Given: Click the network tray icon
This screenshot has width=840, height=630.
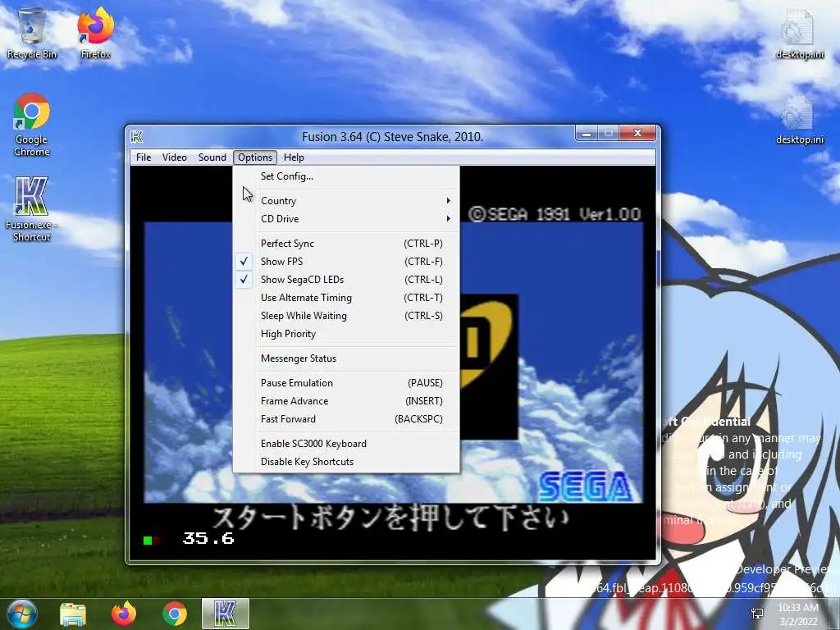Looking at the screenshot, I should [x=757, y=614].
